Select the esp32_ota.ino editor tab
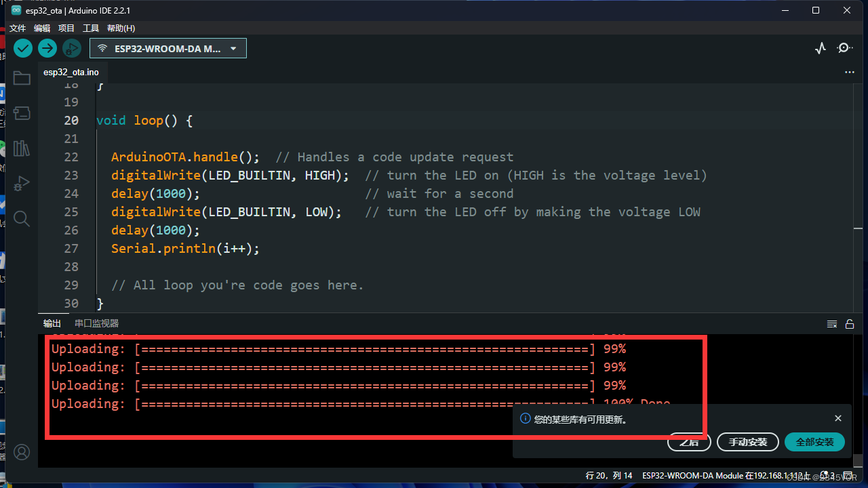Viewport: 868px width, 488px height. pyautogui.click(x=71, y=72)
